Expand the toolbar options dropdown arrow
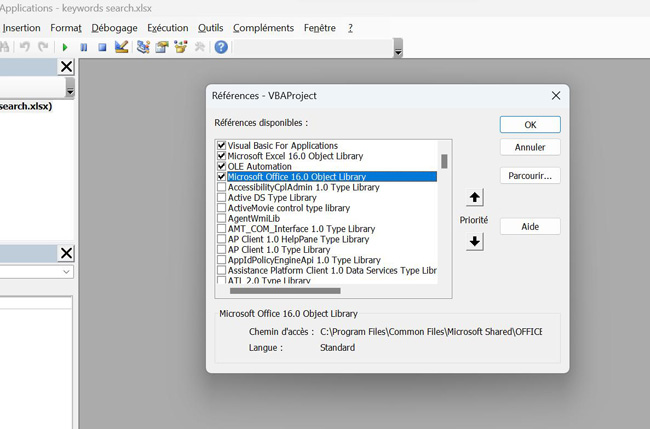Screen dimensions: 650x429 tap(398, 51)
